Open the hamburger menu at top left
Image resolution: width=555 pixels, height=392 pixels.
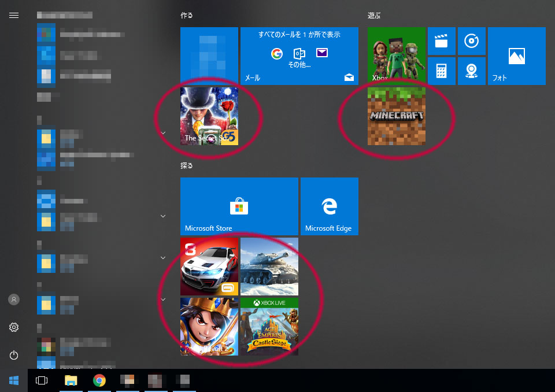[x=14, y=15]
